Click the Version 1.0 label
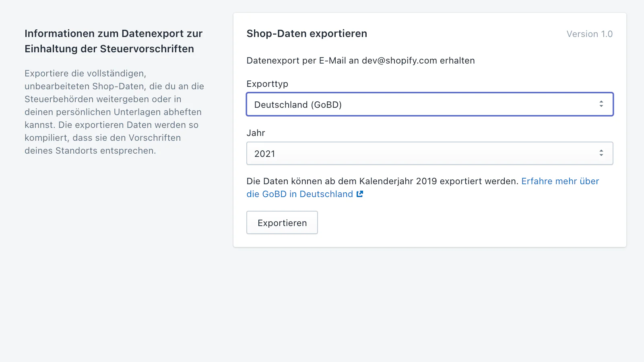The image size is (644, 362). tap(590, 34)
